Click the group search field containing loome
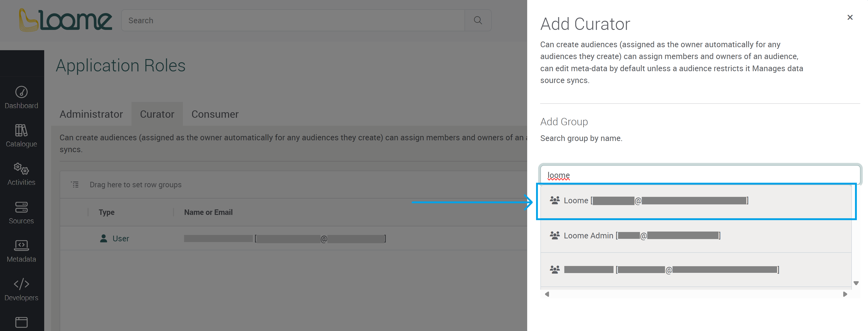 pyautogui.click(x=700, y=175)
